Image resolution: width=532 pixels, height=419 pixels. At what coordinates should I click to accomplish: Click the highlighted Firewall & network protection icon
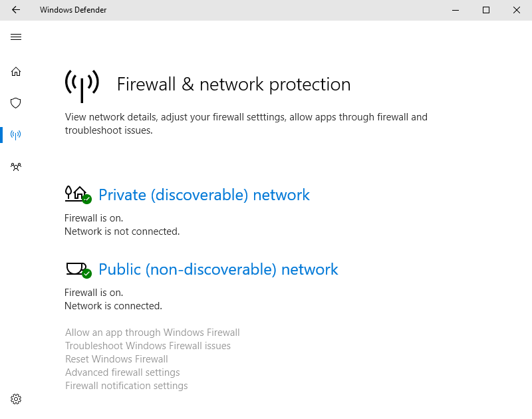[x=16, y=135]
